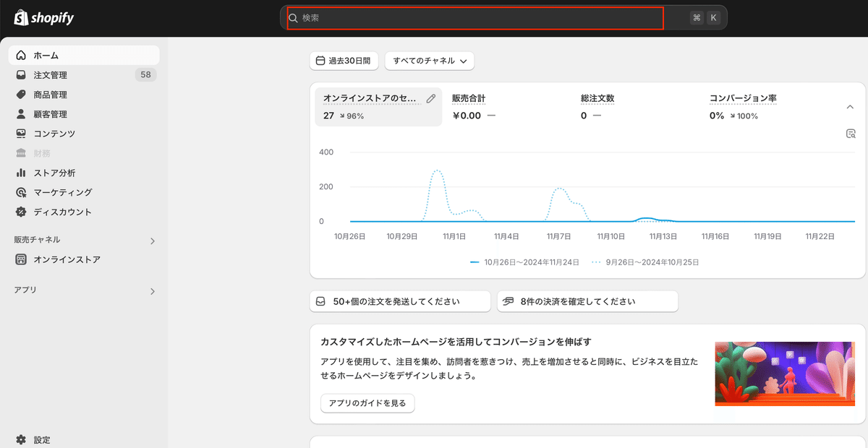The height and width of the screenshot is (448, 868).
Task: Click the 設定 gear icon
Action: [21, 439]
